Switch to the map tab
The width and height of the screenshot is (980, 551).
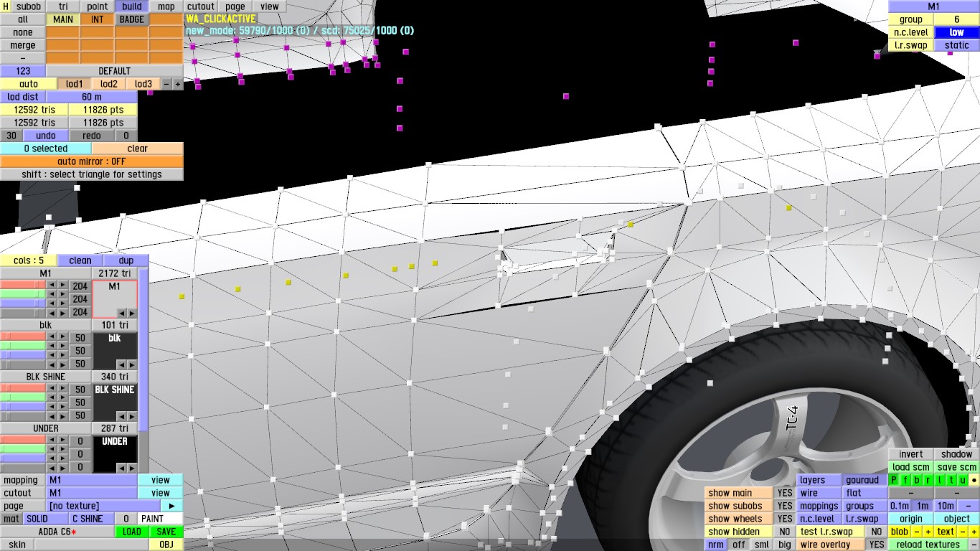coord(166,6)
